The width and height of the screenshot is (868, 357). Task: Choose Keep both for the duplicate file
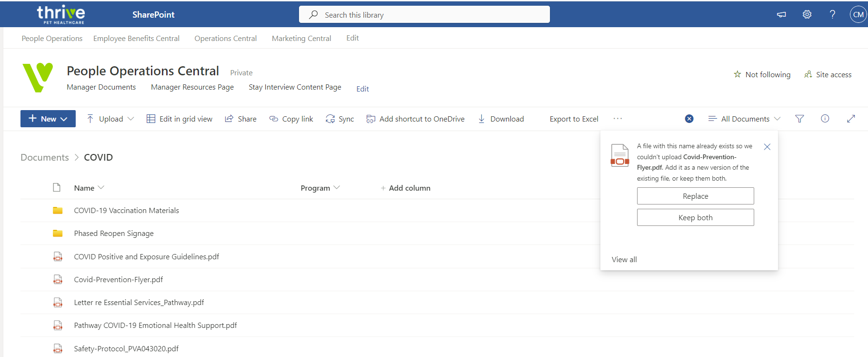695,217
